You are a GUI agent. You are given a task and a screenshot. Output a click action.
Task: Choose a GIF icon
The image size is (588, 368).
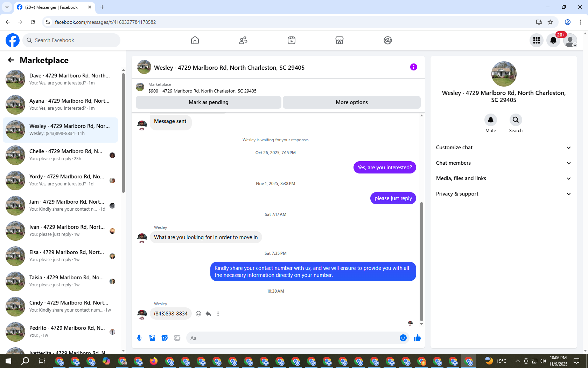[x=177, y=338]
